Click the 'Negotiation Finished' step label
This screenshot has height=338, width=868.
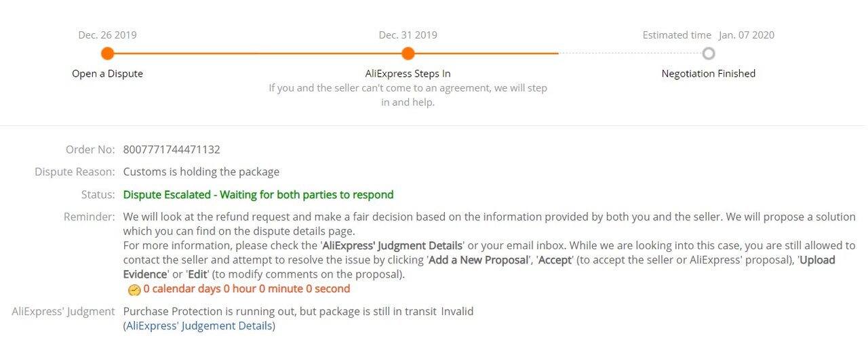click(709, 74)
